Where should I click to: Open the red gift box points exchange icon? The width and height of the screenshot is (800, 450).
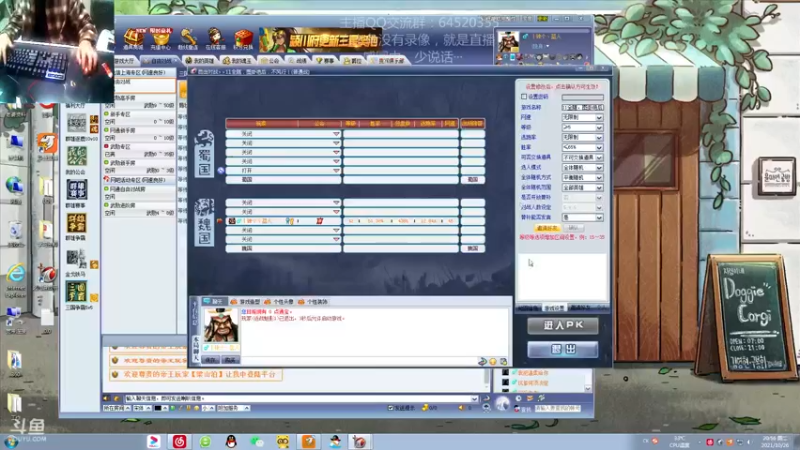(x=243, y=38)
